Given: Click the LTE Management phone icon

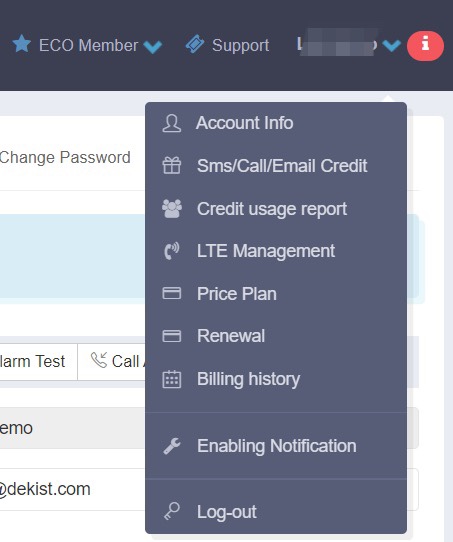Looking at the screenshot, I should [172, 251].
